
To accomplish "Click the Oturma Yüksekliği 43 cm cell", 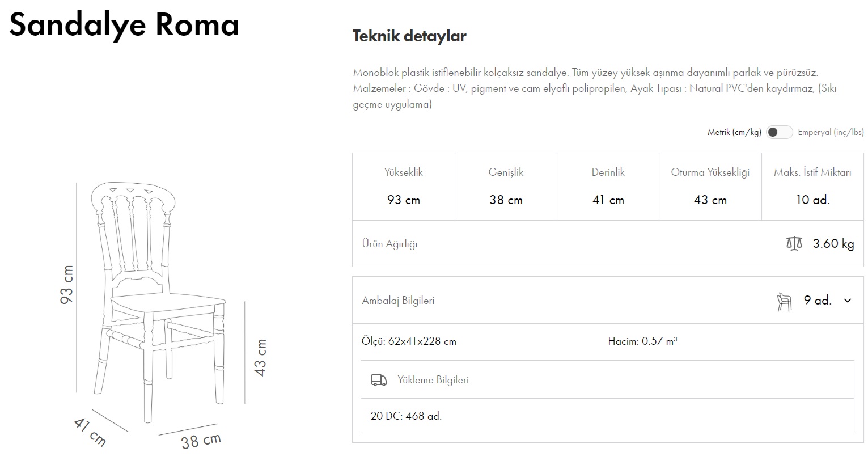I will [x=710, y=186].
